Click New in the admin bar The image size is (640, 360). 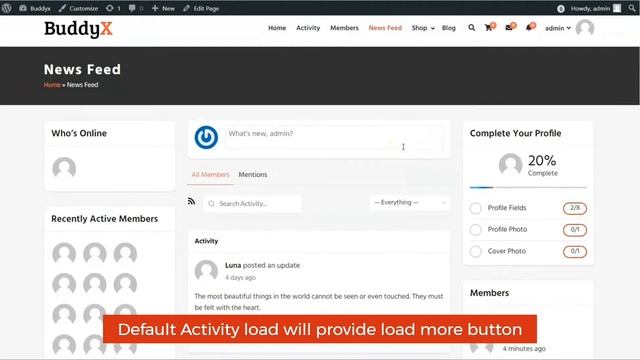click(x=163, y=8)
